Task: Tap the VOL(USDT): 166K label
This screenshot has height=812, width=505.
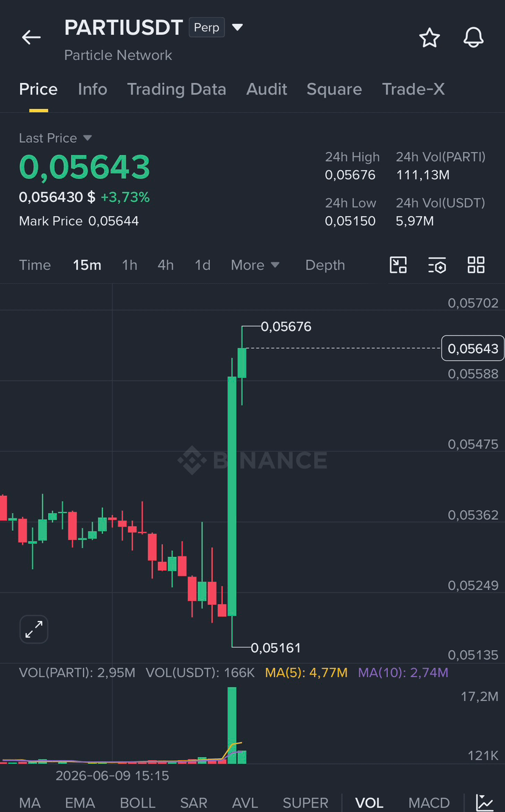Action: pos(200,672)
